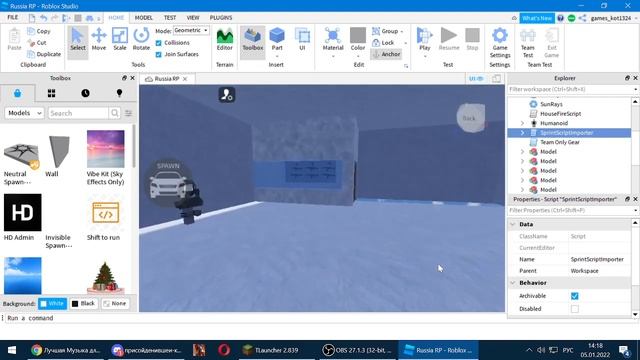Cut the selected object
This screenshot has height=360, width=640.
click(37, 42)
